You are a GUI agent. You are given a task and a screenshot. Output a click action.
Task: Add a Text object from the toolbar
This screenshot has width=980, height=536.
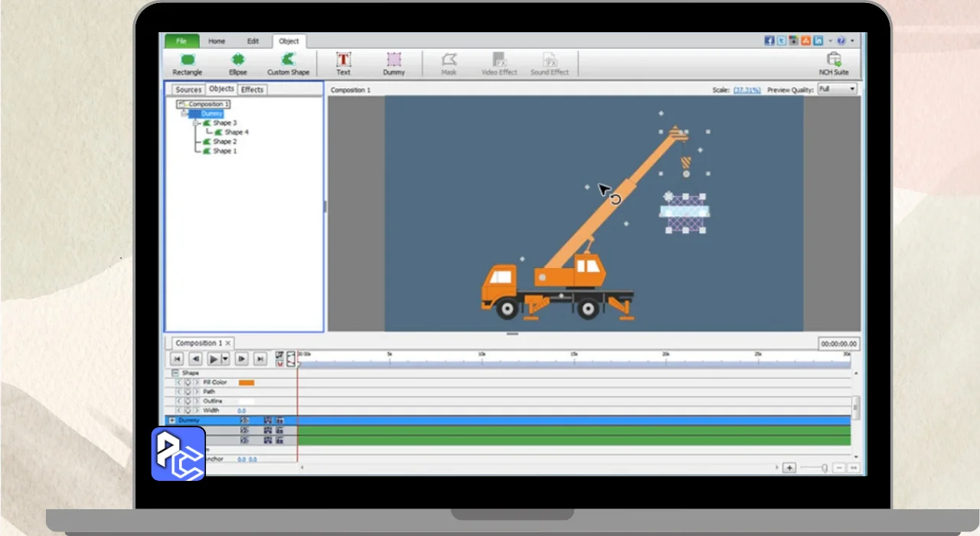coord(344,63)
